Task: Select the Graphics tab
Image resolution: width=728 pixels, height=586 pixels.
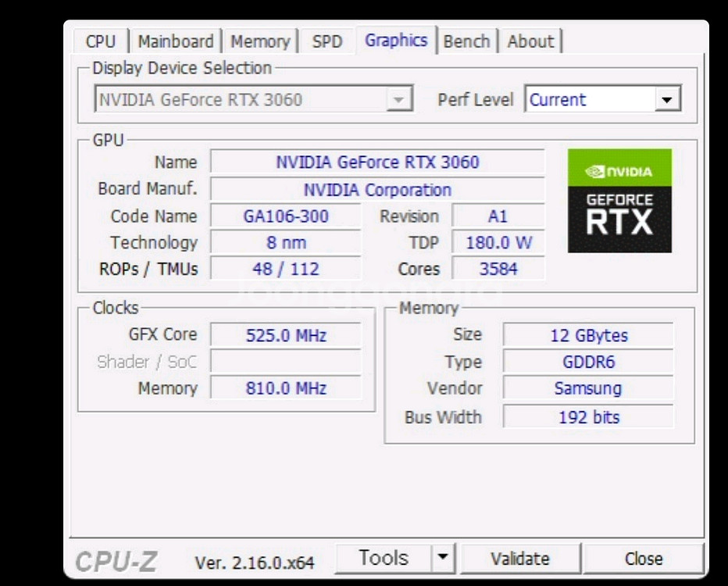Action: (x=396, y=41)
